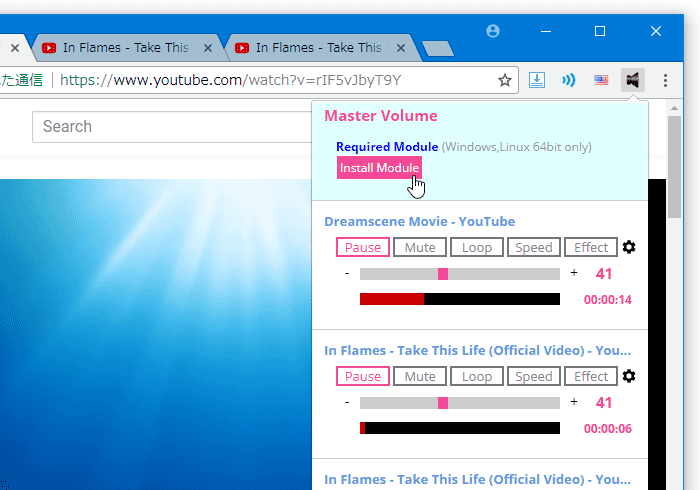Decrease In Flames volume with minus

pos(347,402)
